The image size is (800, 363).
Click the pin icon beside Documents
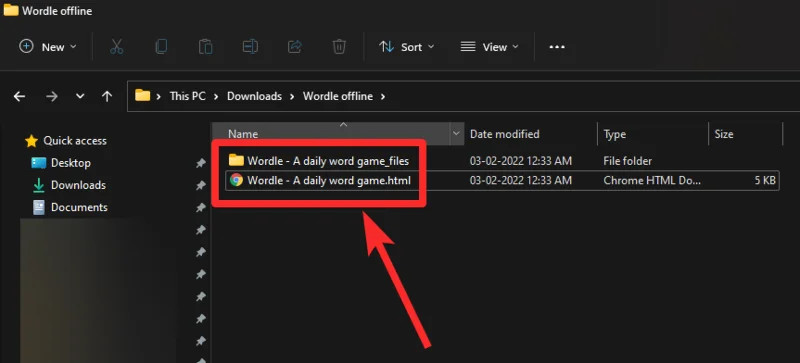(x=201, y=208)
